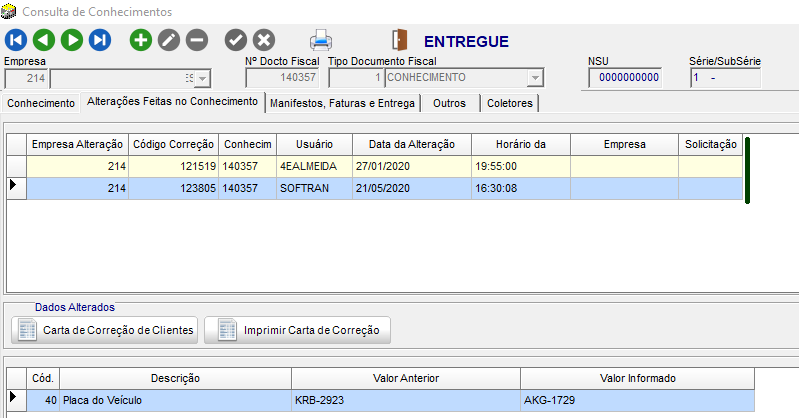Open the Coletores tab
The image size is (799, 418).
point(510,103)
